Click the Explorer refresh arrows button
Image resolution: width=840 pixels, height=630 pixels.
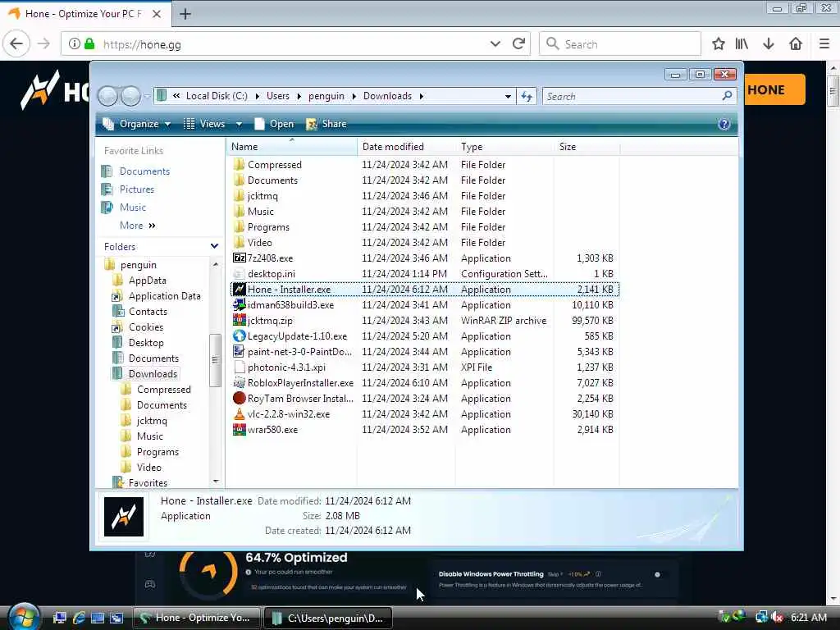(527, 97)
